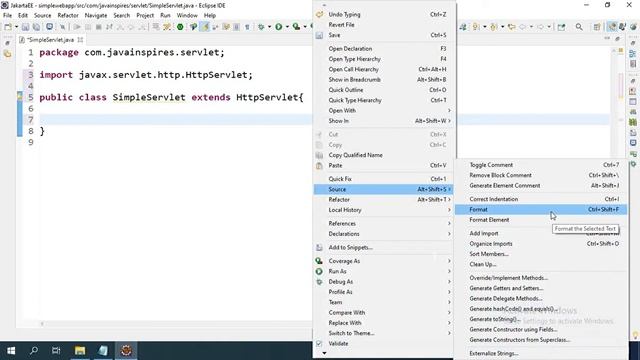Click the Paste icon in context menu
This screenshot has width=640, height=360.
pos(319,166)
